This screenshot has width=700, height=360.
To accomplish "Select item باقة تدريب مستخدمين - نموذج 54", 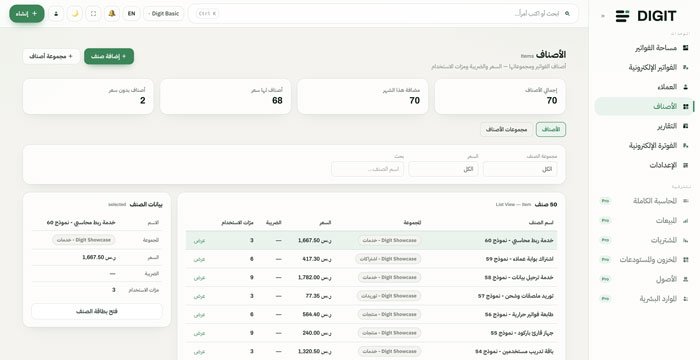I will coord(514,352).
